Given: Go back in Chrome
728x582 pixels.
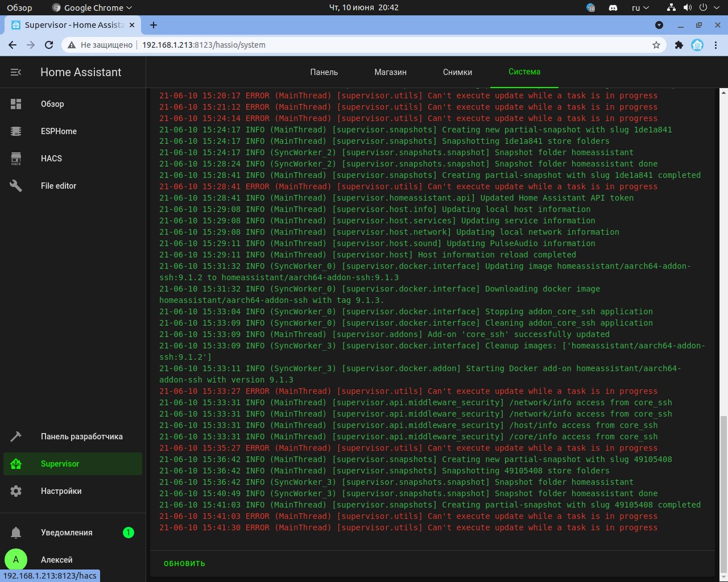Looking at the screenshot, I should pyautogui.click(x=13, y=45).
